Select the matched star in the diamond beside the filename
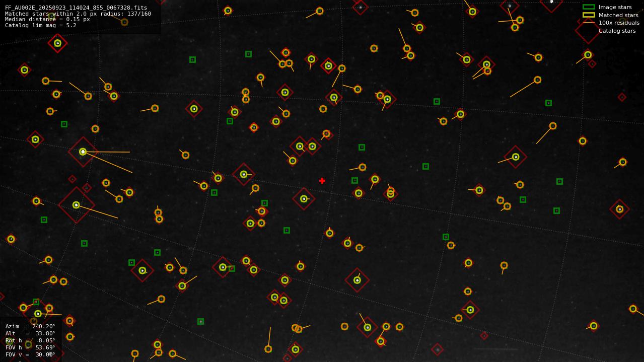The width and height of the screenshot is (644, 362). point(57,43)
